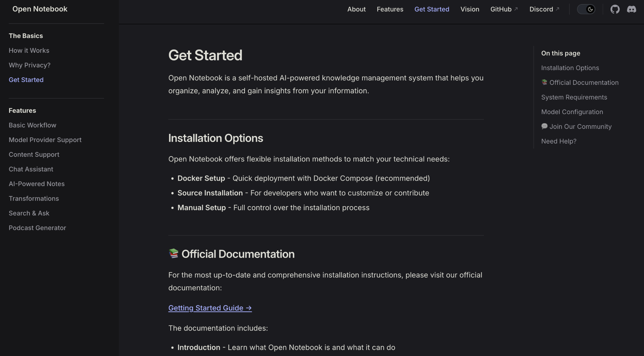The width and height of the screenshot is (644, 356).
Task: Jump to System Requirements in outline
Action: point(574,97)
